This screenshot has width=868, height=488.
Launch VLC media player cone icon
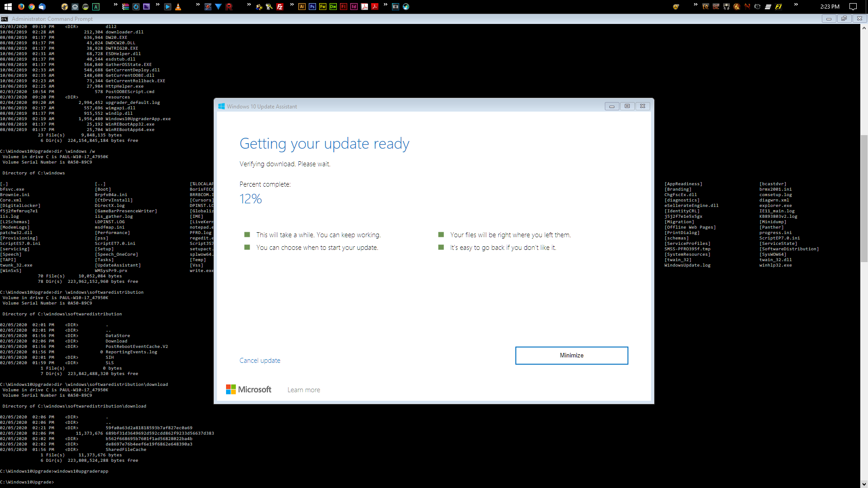pos(178,7)
